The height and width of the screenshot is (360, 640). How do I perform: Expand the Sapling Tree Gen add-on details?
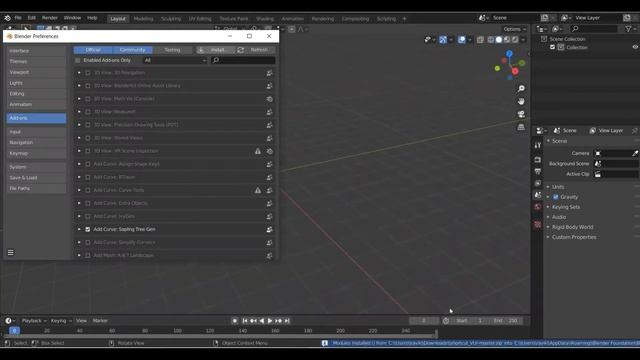tap(79, 229)
